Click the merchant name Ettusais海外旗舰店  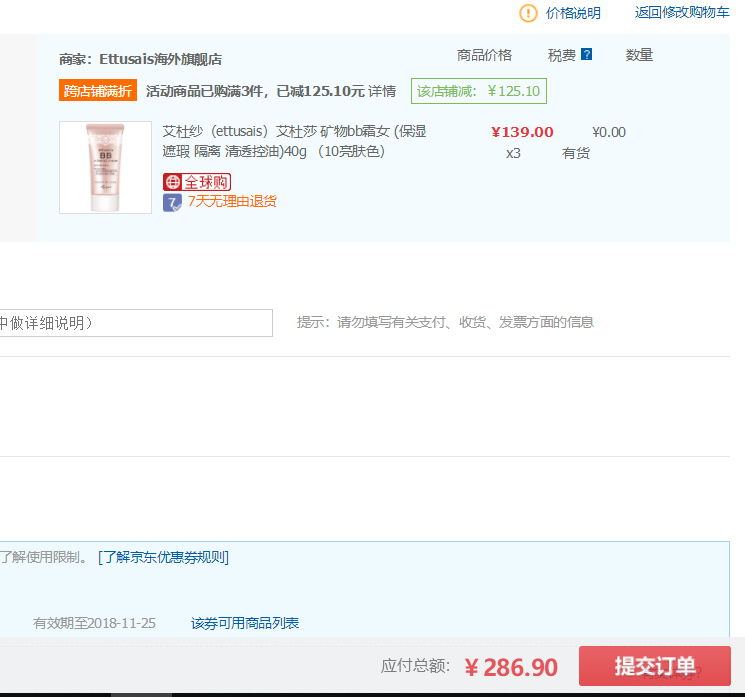pos(160,59)
